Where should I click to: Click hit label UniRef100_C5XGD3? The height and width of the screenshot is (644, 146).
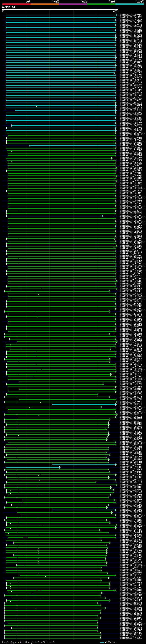click(131, 45)
